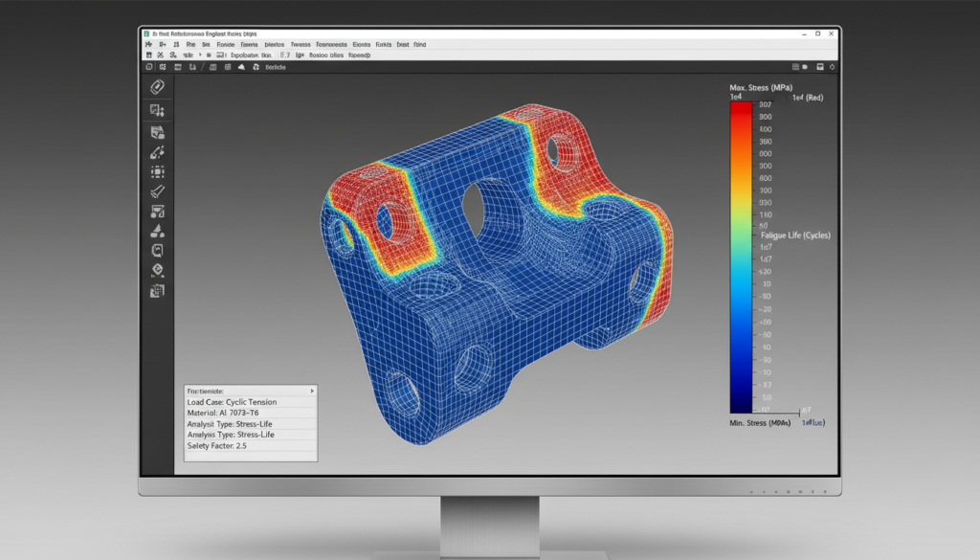Select the 'Load Case: Cyclic Tension' row

pyautogui.click(x=251, y=402)
